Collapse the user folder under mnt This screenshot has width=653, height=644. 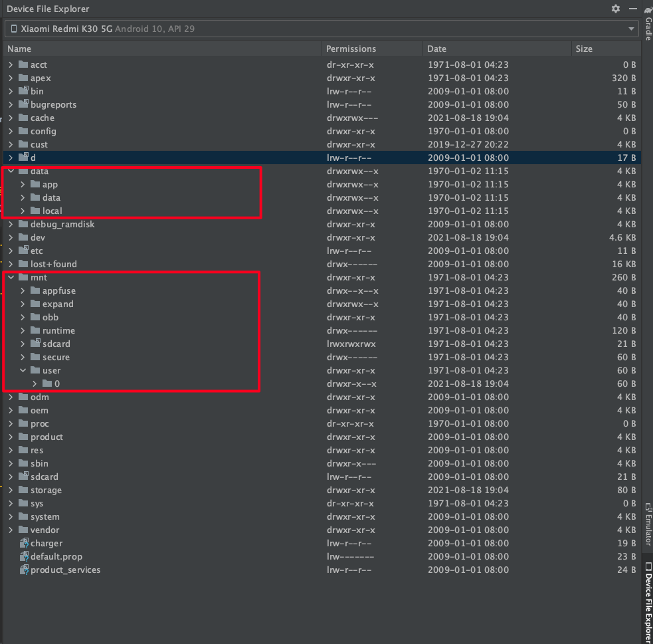pyautogui.click(x=23, y=370)
